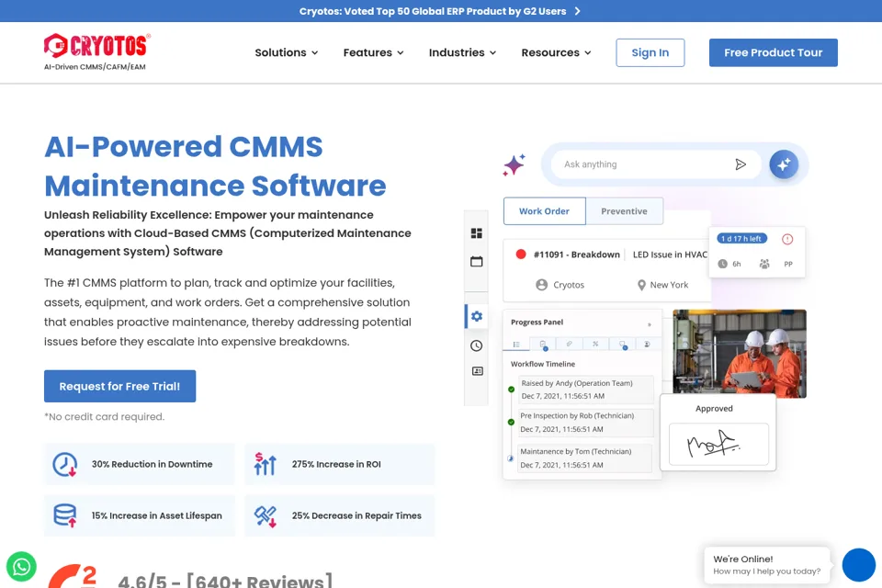Click the Approved signature box

point(718,444)
